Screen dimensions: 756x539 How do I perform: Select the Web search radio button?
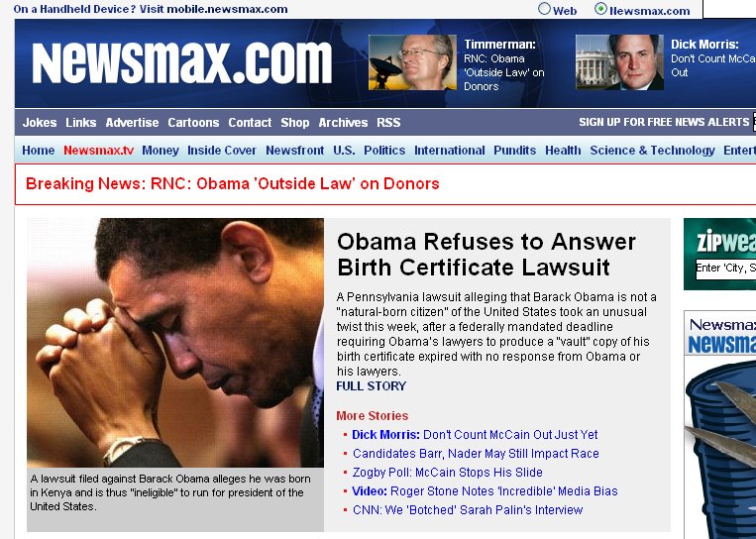(x=544, y=9)
